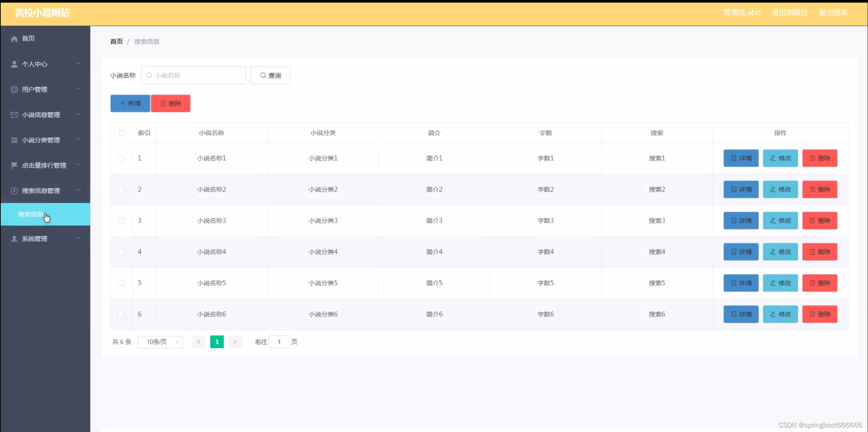868x432 pixels.
Task: Click the red 删除 button for row 4
Action: click(x=820, y=252)
